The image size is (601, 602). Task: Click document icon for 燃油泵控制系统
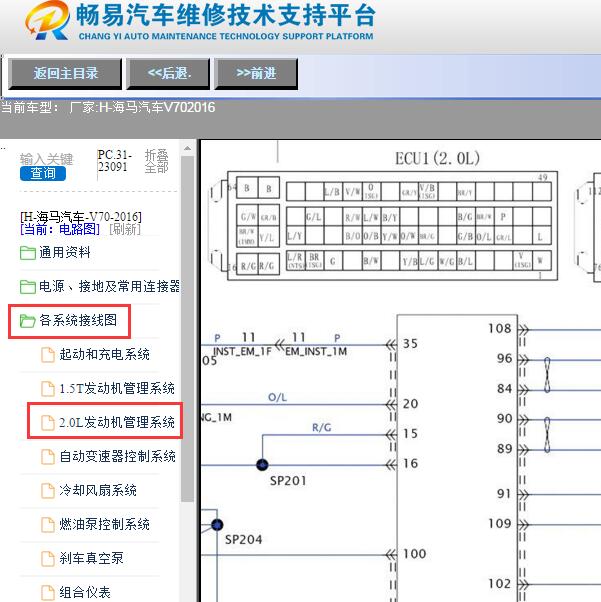48,524
